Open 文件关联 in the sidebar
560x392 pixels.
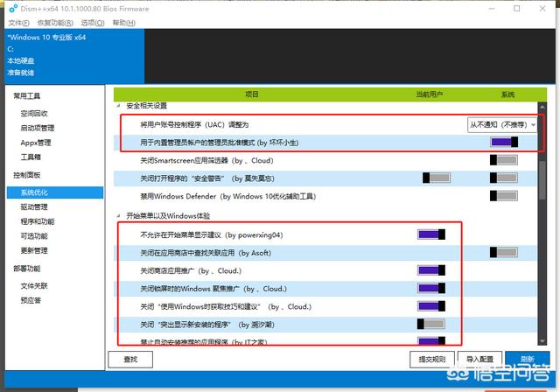(x=34, y=285)
